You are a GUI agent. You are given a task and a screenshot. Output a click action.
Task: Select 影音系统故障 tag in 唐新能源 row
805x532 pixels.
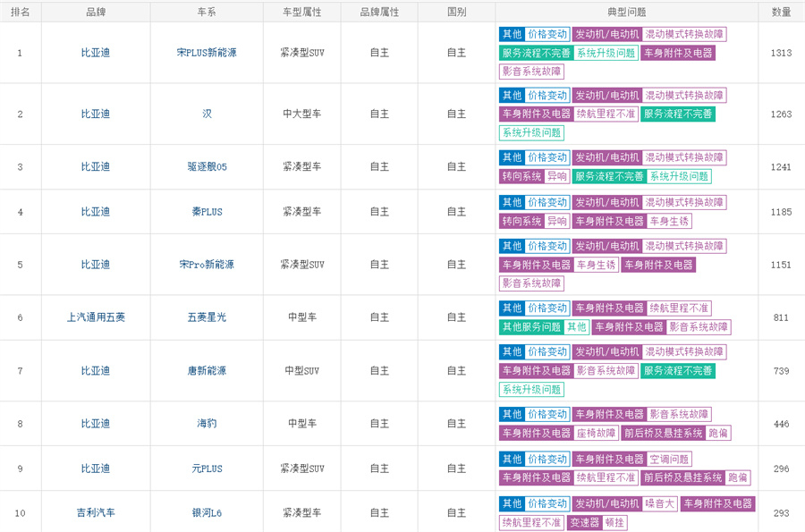pyautogui.click(x=606, y=370)
